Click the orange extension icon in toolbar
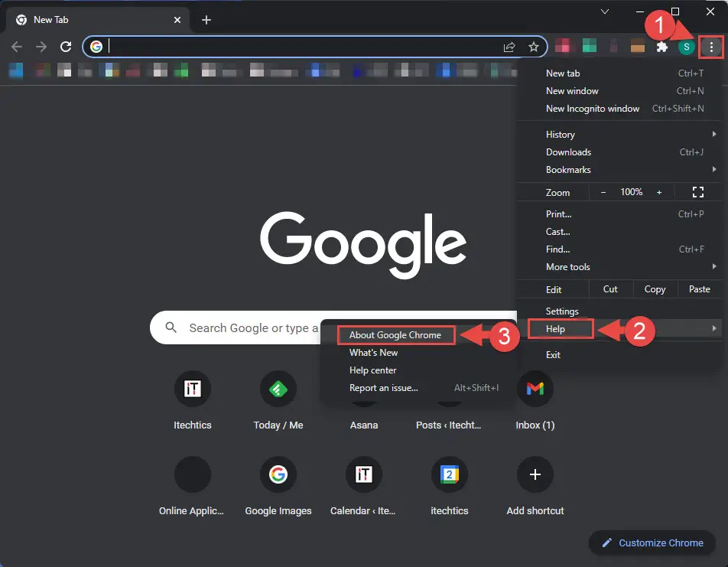The width and height of the screenshot is (728, 567). pos(638,46)
